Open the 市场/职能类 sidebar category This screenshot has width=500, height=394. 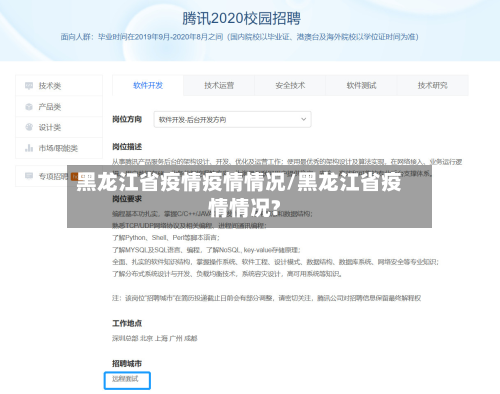59,148
